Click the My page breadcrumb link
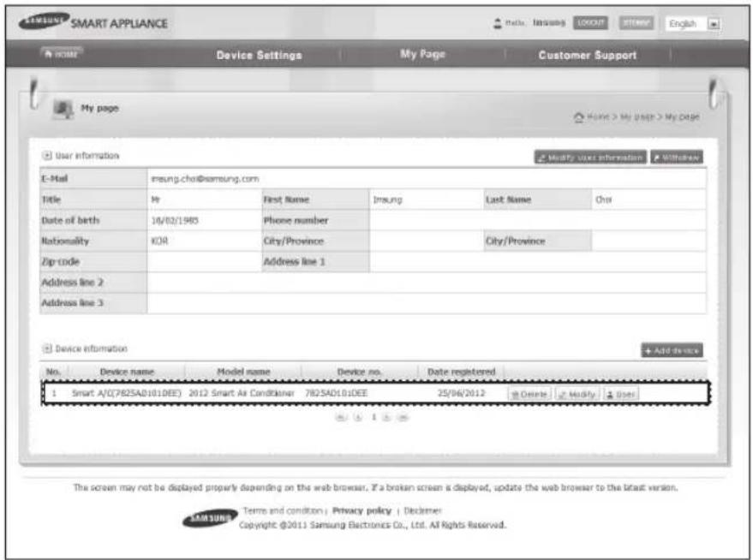The height and width of the screenshot is (560, 753). coord(636,117)
